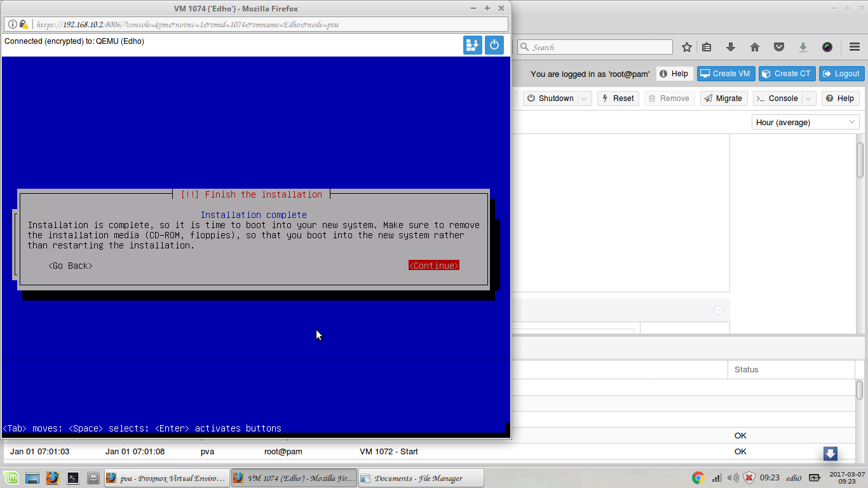Open the VM Console button
The image size is (868, 488).
click(777, 98)
